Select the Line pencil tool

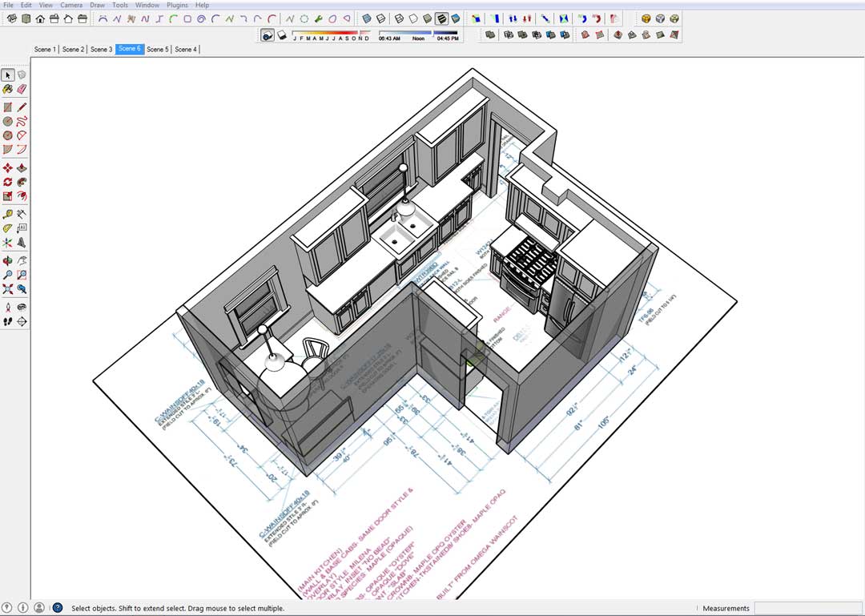point(22,107)
